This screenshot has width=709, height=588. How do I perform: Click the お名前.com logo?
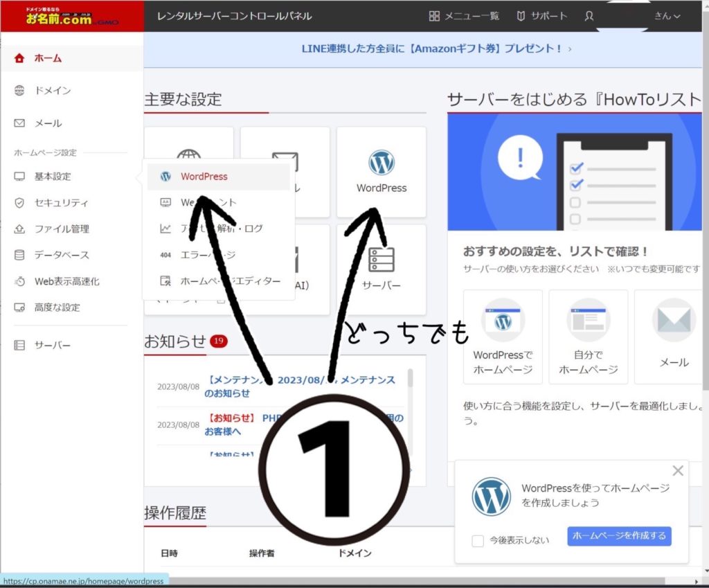click(x=59, y=16)
